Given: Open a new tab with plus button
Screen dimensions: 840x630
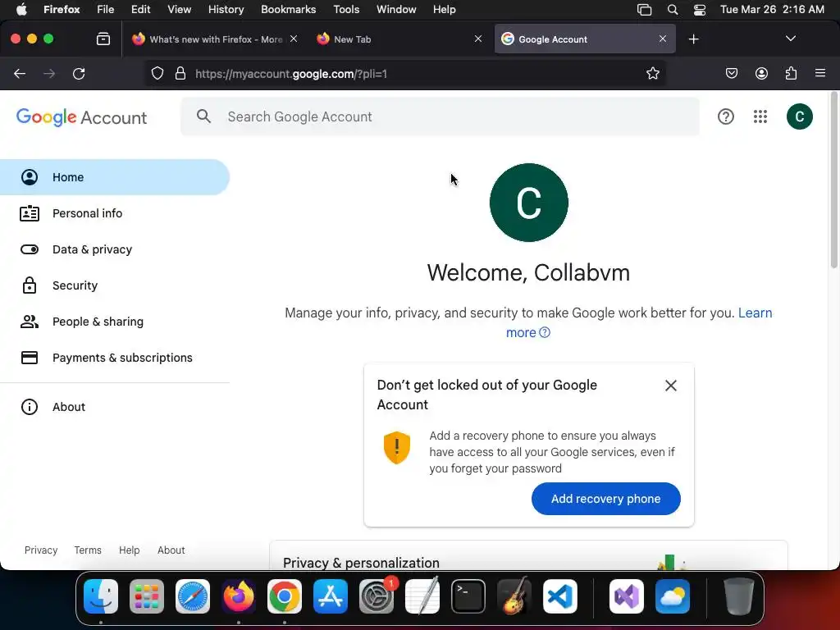Looking at the screenshot, I should [x=694, y=39].
